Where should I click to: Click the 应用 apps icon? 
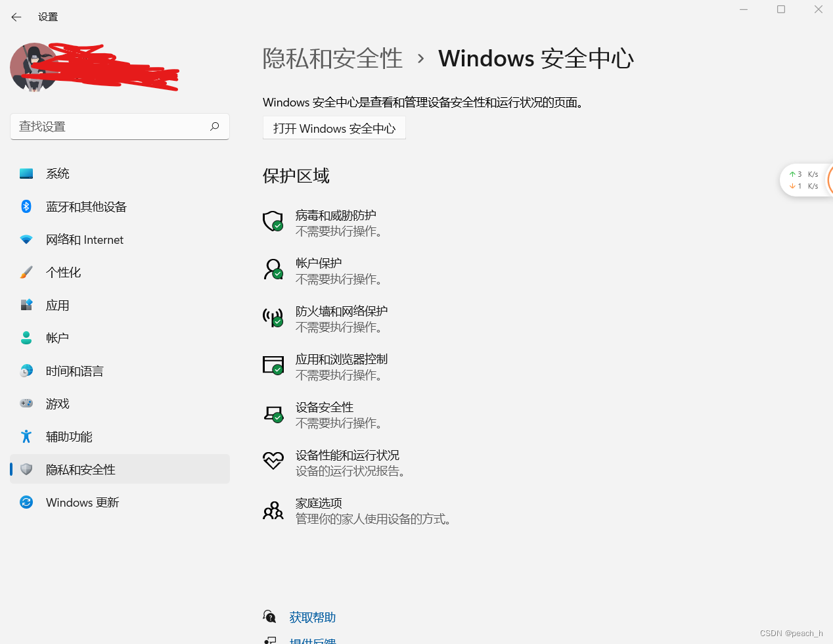coord(26,305)
